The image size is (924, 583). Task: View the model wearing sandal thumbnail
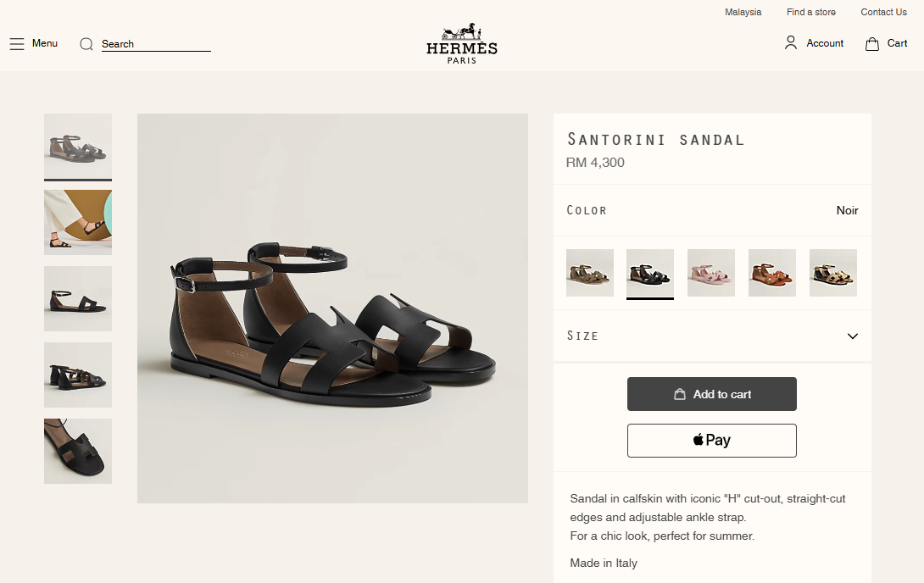pyautogui.click(x=78, y=222)
